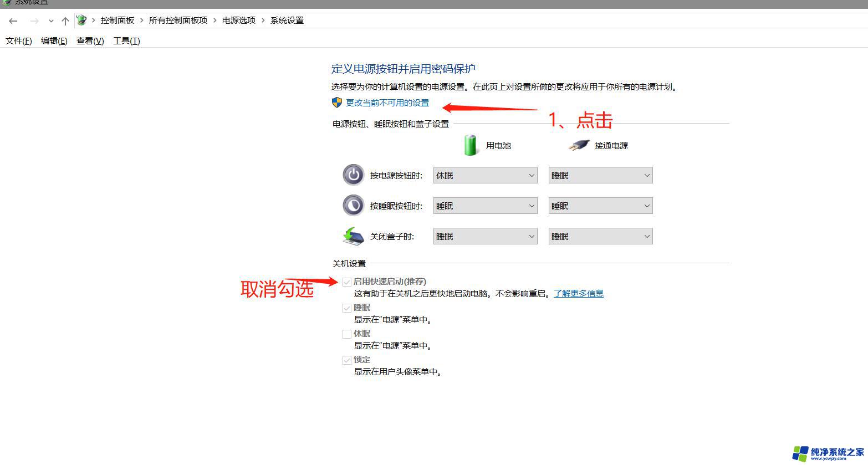This screenshot has width=868, height=465.
Task: Open the 文件(F) menu
Action: (x=19, y=41)
